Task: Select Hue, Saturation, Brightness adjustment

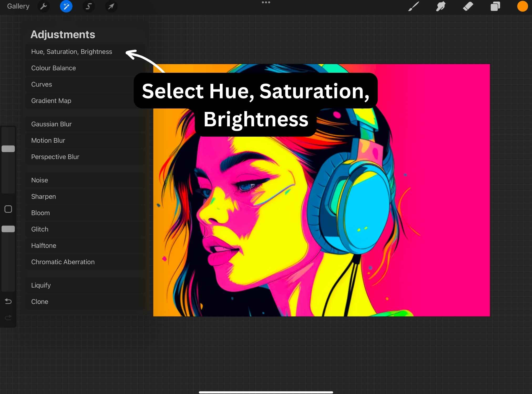Action: pos(72,52)
